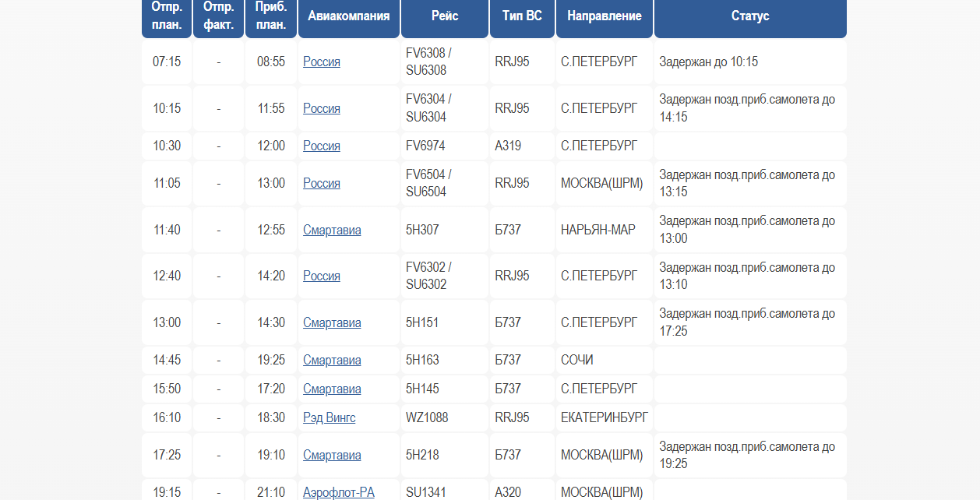This screenshot has width=980, height=500.
Task: Click the Приб. план. column header
Action: coord(271,16)
